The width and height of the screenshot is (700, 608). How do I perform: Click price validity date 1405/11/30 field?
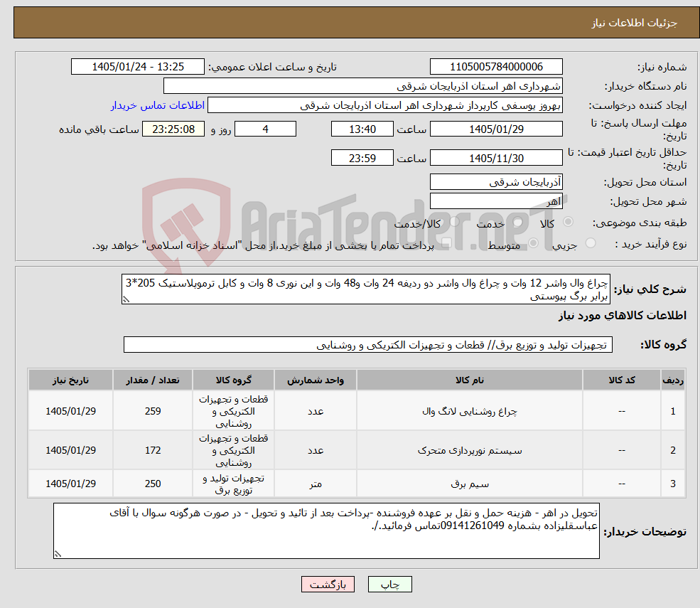496,158
